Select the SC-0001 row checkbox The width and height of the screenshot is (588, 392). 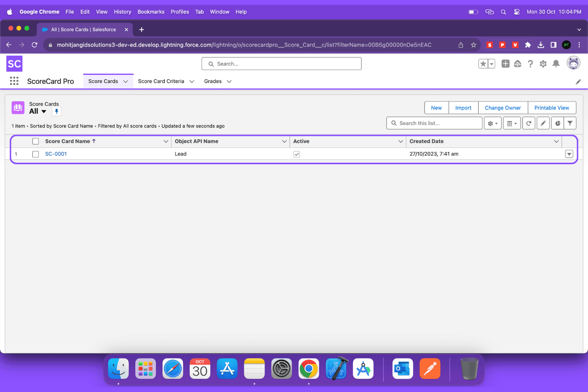point(36,154)
